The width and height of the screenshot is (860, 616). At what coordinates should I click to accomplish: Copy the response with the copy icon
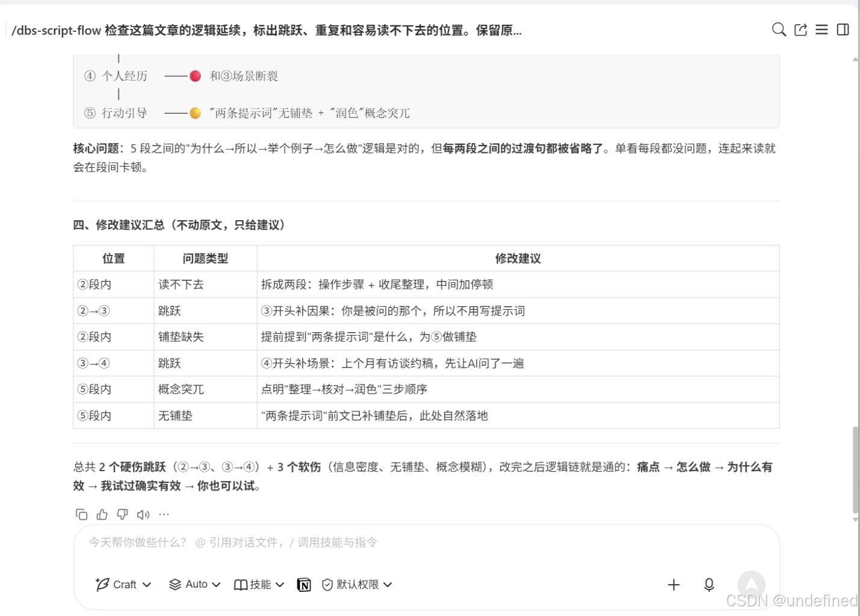pos(81,514)
